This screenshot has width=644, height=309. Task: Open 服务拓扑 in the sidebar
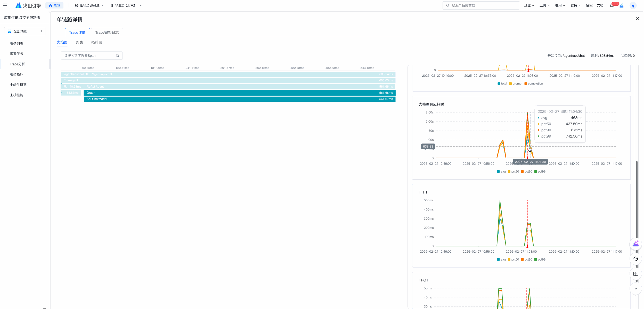(x=17, y=74)
